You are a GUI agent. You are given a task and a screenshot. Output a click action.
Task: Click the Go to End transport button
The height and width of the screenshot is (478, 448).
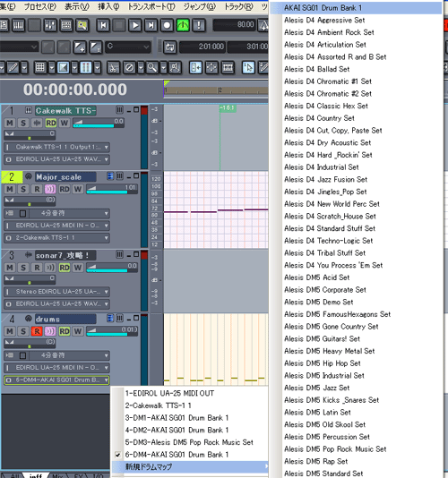pos(151,25)
